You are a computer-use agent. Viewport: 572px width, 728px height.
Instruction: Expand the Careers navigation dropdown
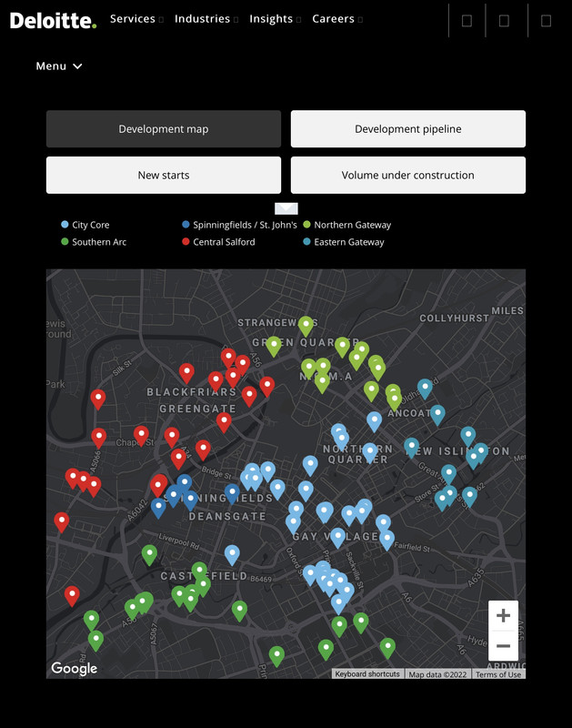pos(337,19)
